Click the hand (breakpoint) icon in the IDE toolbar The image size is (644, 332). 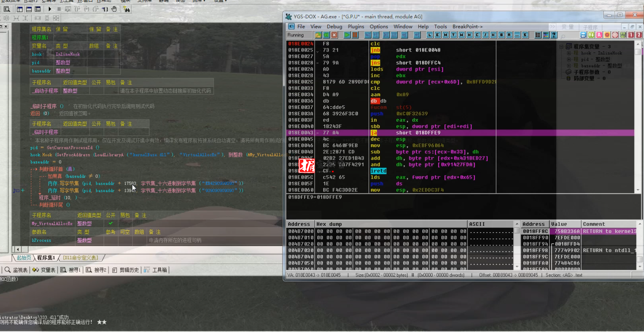pos(114,9)
